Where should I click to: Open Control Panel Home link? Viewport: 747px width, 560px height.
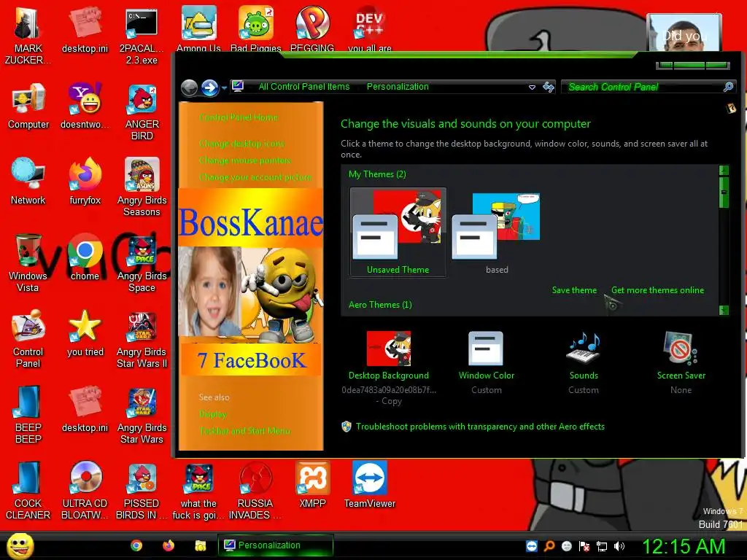pos(239,117)
